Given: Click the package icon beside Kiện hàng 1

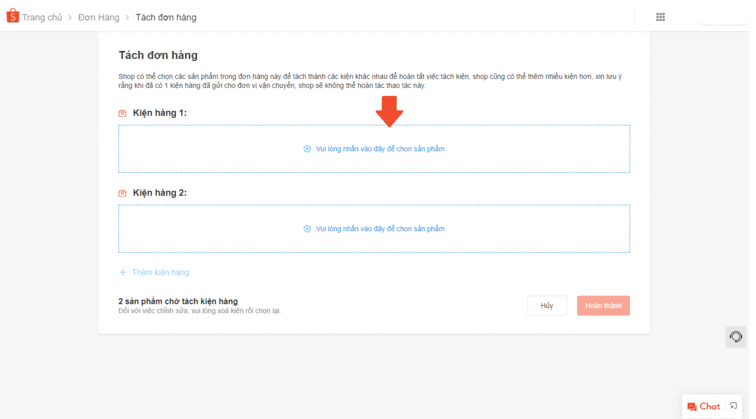Looking at the screenshot, I should tap(123, 114).
